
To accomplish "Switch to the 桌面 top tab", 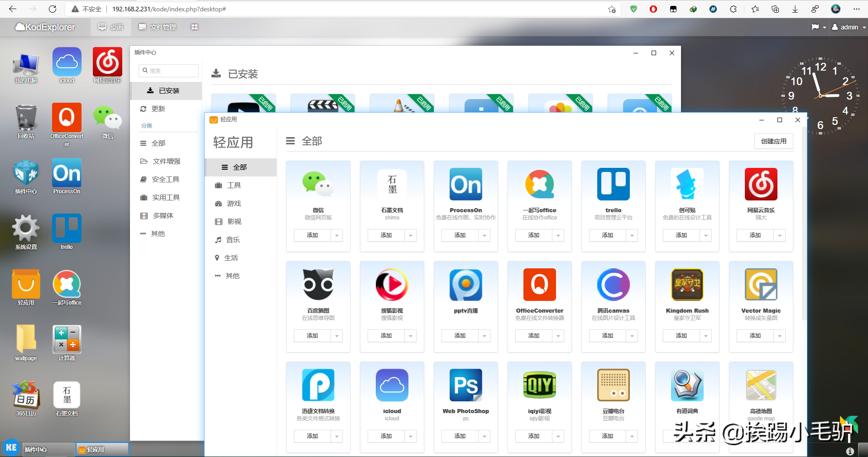I will click(111, 27).
